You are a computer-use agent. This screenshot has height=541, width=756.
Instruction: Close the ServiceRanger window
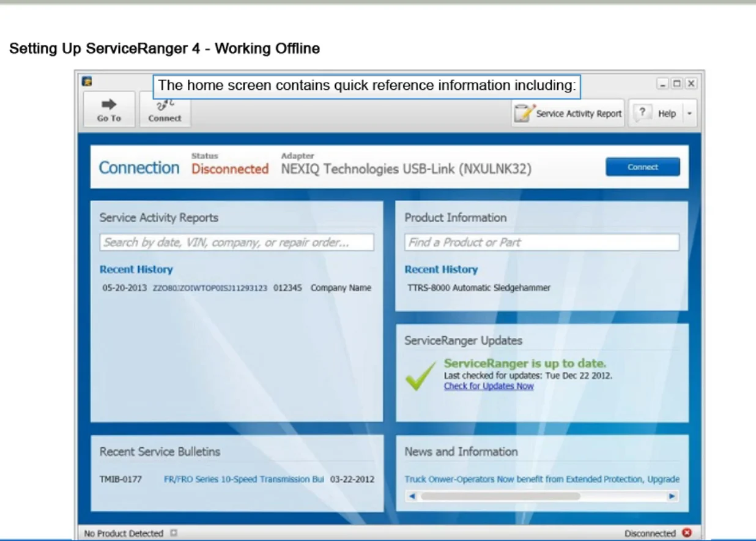(x=691, y=83)
